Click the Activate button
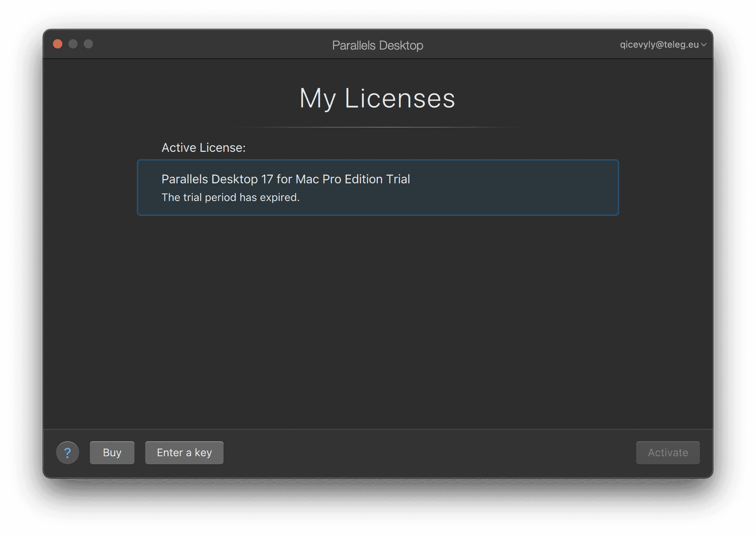The image size is (756, 535). pyautogui.click(x=668, y=453)
